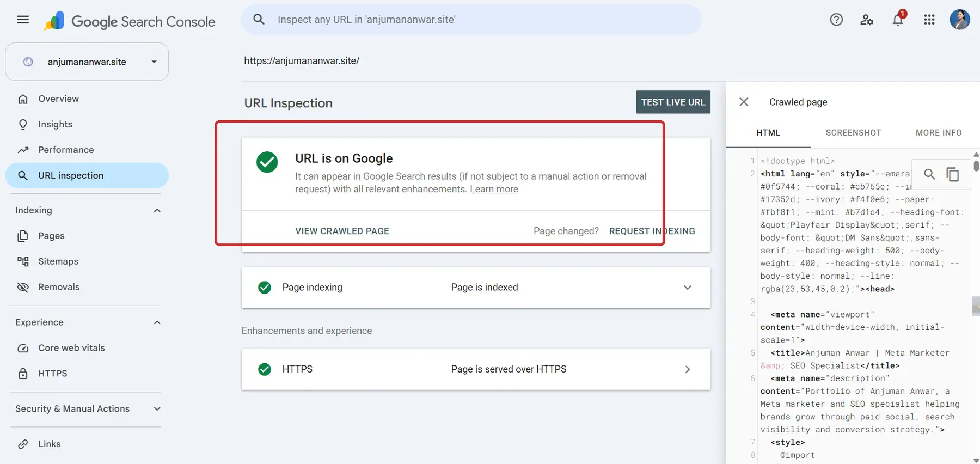Open the Links report label
Screen dimensions: 980x464
(50, 444)
